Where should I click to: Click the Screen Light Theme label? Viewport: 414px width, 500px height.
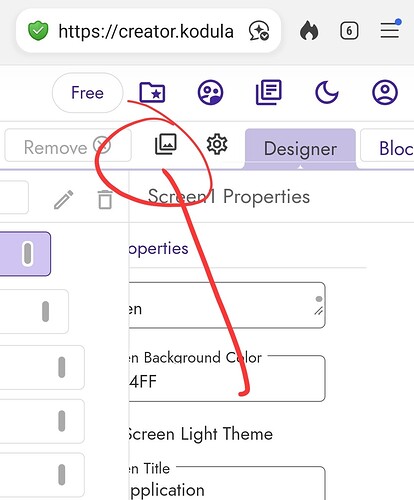[200, 434]
